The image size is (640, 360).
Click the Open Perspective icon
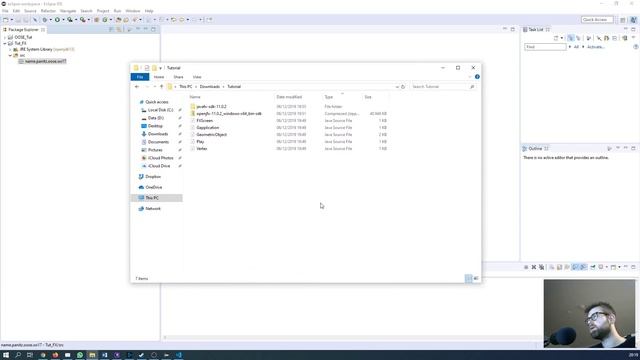click(622, 20)
